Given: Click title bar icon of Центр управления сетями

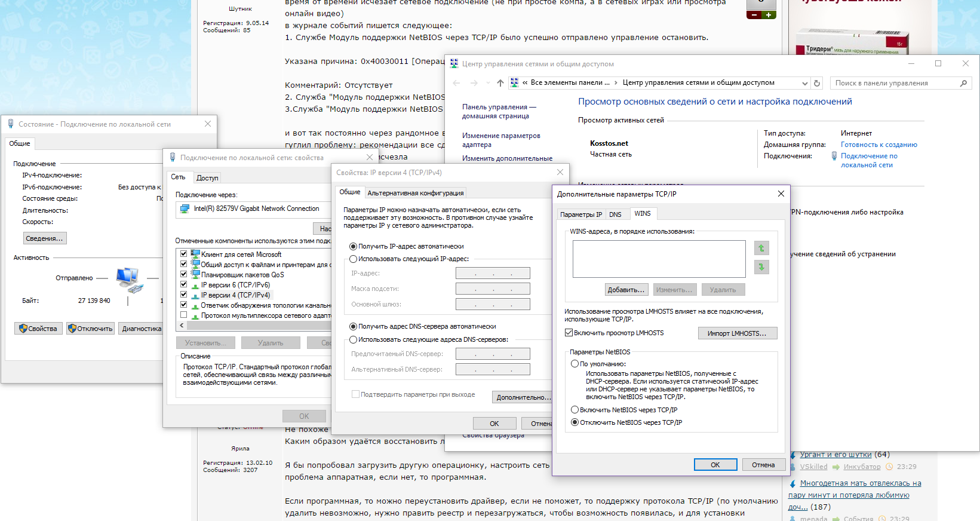Looking at the screenshot, I should pyautogui.click(x=454, y=64).
